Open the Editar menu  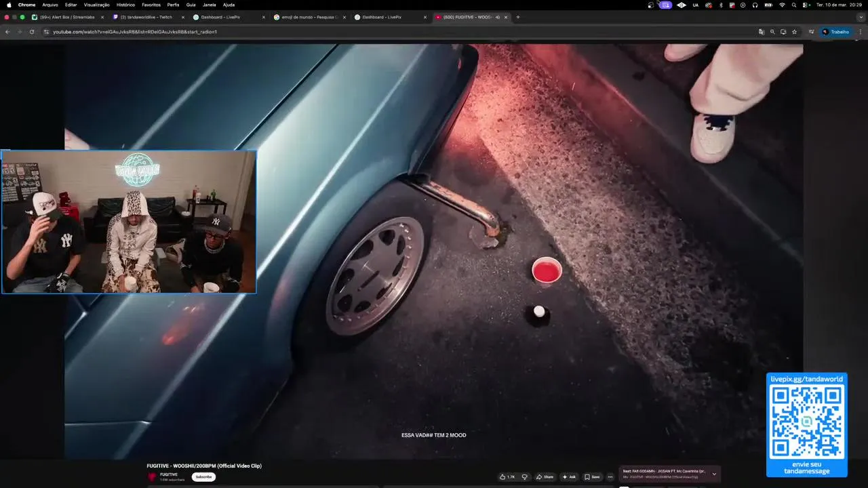click(x=71, y=5)
